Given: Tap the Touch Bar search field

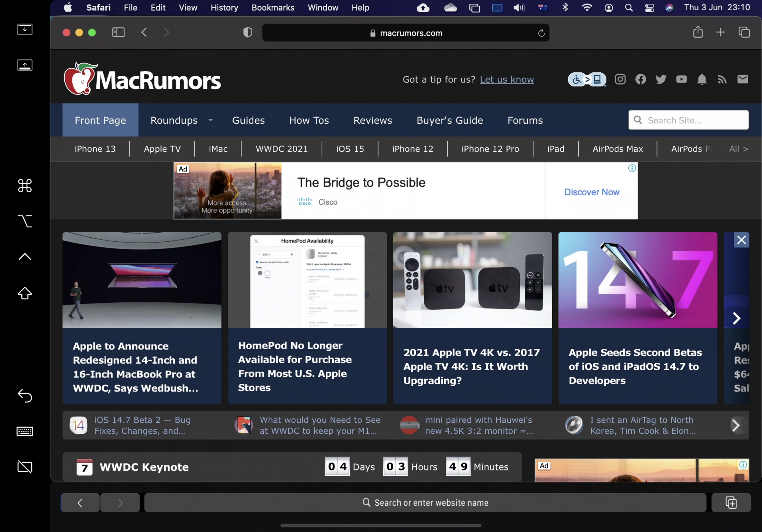Looking at the screenshot, I should point(425,503).
